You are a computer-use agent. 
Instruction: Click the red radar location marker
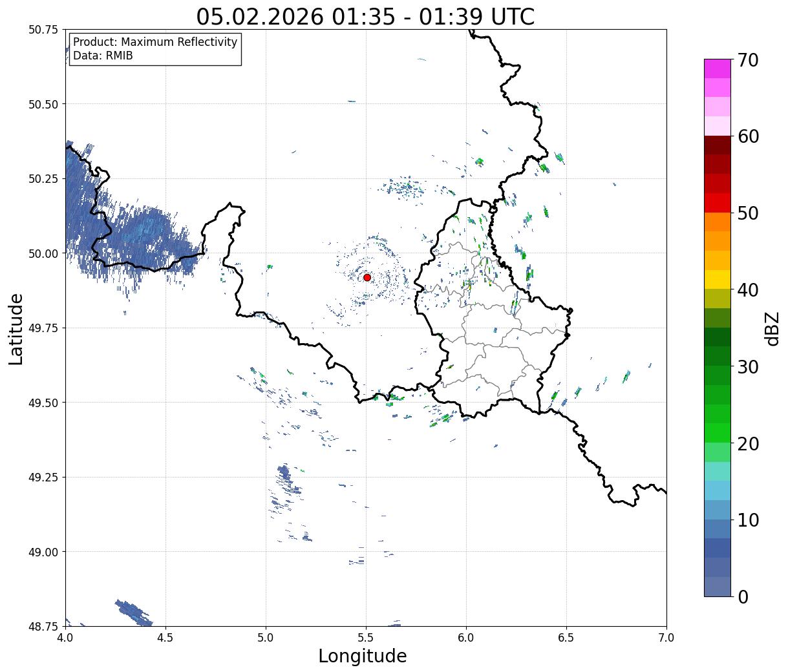(x=367, y=277)
